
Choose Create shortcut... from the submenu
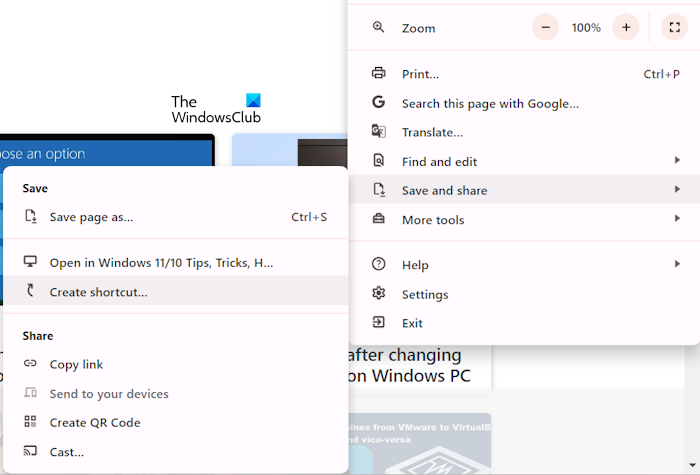(x=98, y=292)
